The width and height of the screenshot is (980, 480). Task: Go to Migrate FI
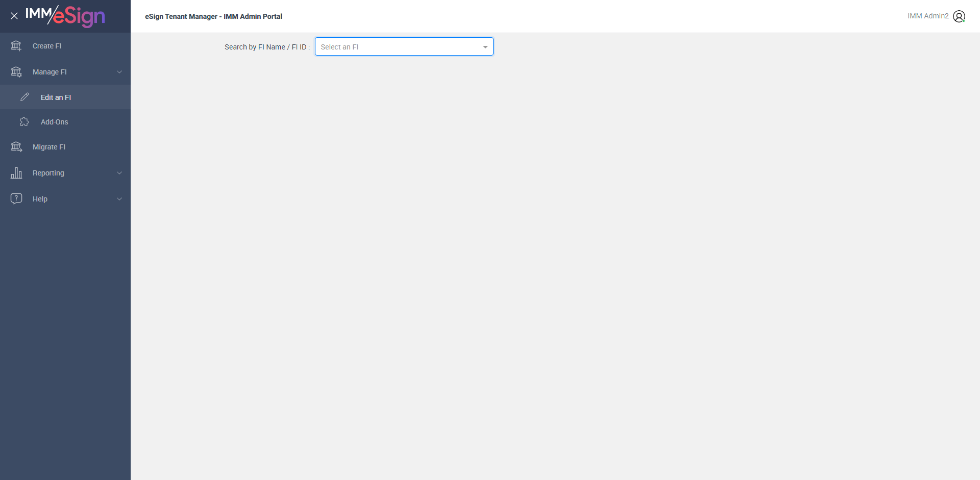(x=65, y=147)
